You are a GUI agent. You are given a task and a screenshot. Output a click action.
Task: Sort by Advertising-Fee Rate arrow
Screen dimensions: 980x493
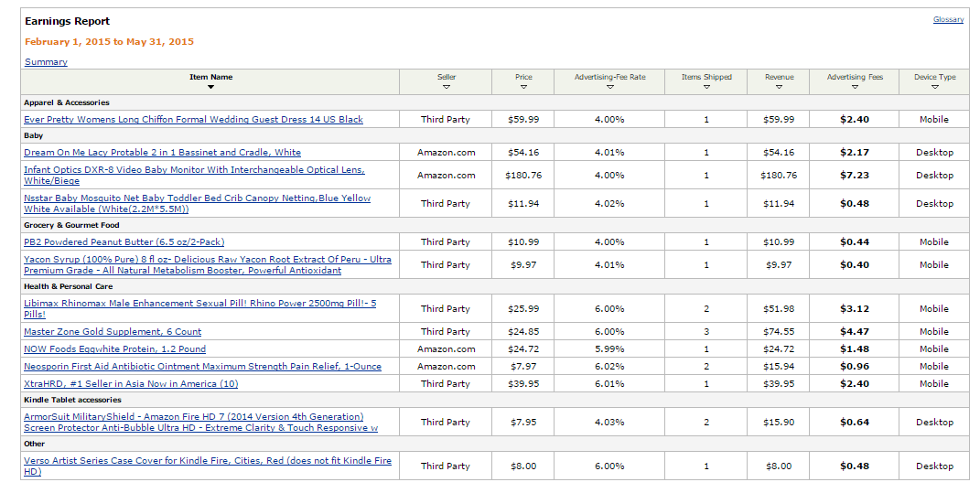(610, 88)
